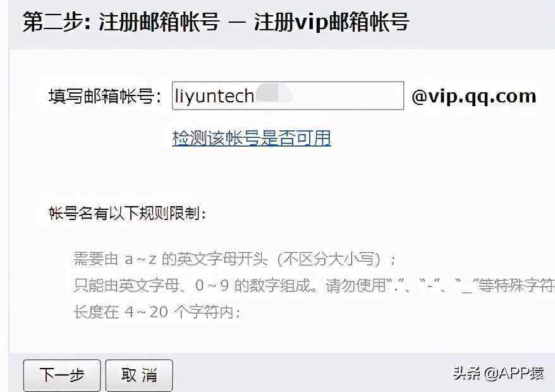The width and height of the screenshot is (555, 392).
Task: Open the 检测该帐号是否可用 link
Action: (252, 138)
